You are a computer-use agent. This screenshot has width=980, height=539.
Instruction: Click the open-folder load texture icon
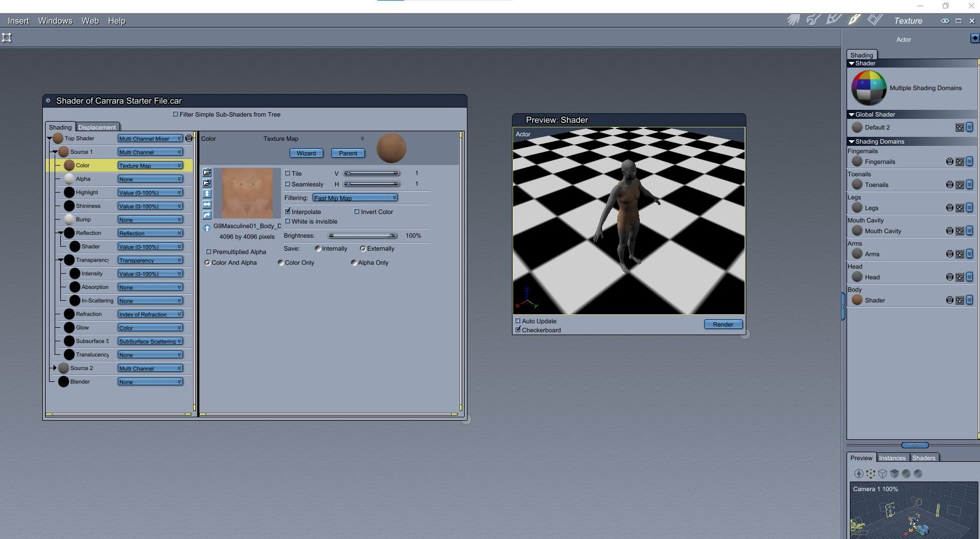click(x=207, y=172)
